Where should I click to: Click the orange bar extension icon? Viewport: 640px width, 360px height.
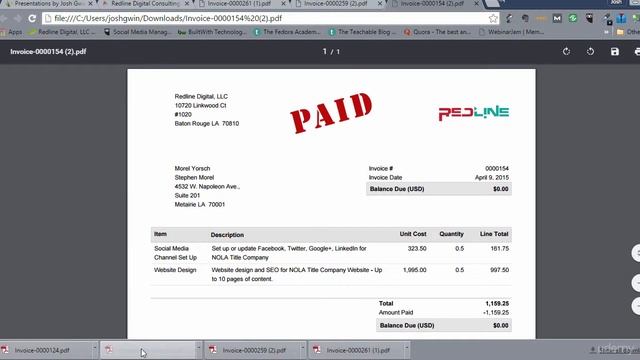point(541,18)
